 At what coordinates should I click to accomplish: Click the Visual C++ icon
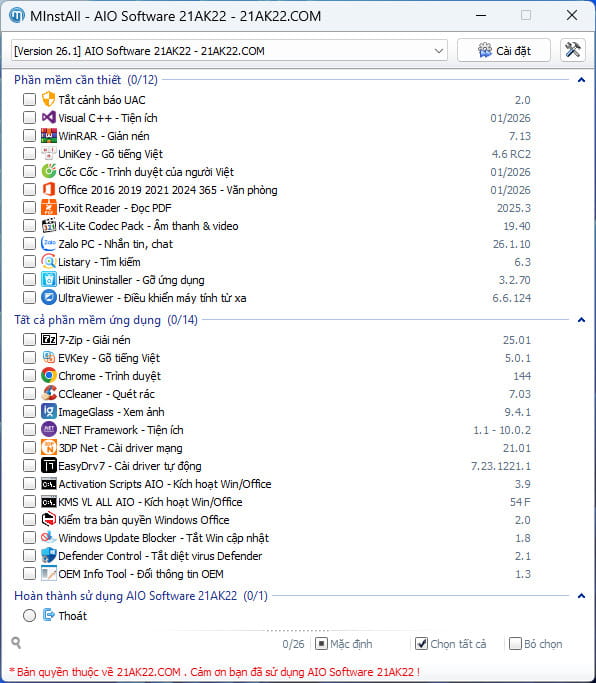(x=48, y=118)
